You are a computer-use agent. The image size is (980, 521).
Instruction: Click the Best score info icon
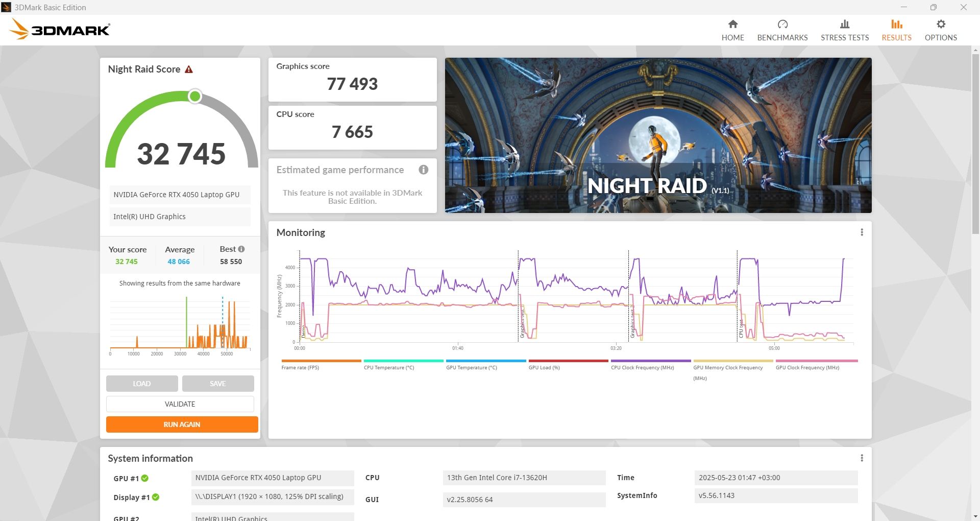tap(241, 249)
